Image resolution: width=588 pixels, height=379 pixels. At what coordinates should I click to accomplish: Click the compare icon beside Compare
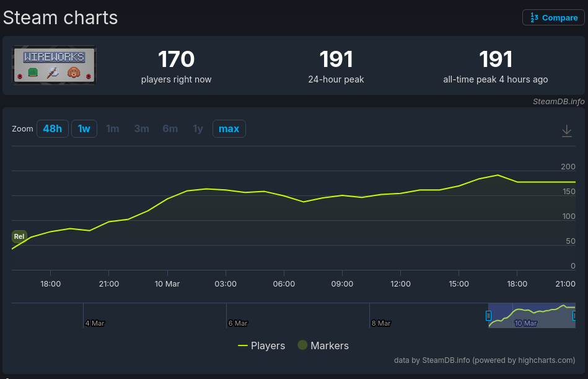[534, 17]
